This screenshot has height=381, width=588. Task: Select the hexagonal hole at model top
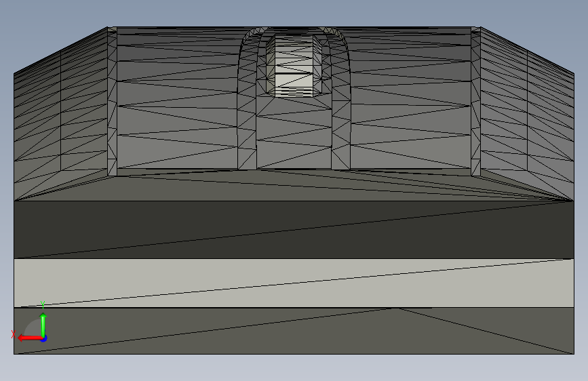pos(294,66)
